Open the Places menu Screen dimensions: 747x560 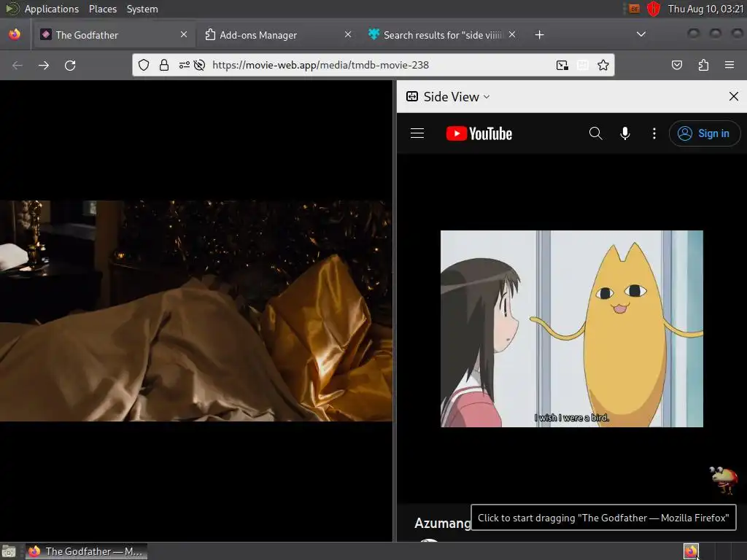click(102, 9)
